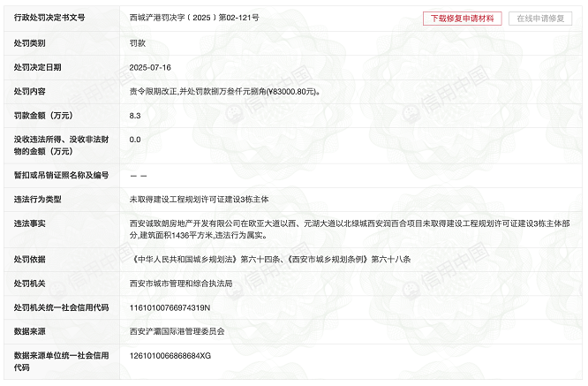The height and width of the screenshot is (386, 588).
Task: Select the source credit code 1261010066868684XG
Action: [170, 356]
